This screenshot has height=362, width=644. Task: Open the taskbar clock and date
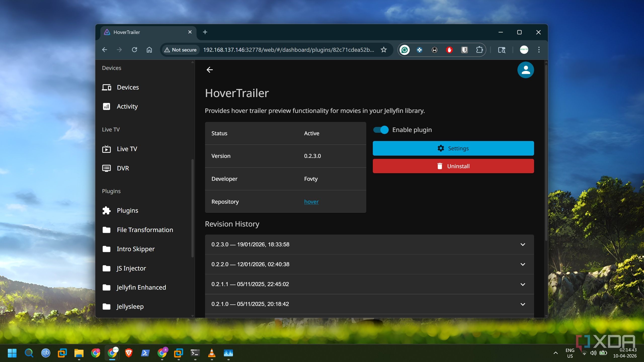[625, 353]
